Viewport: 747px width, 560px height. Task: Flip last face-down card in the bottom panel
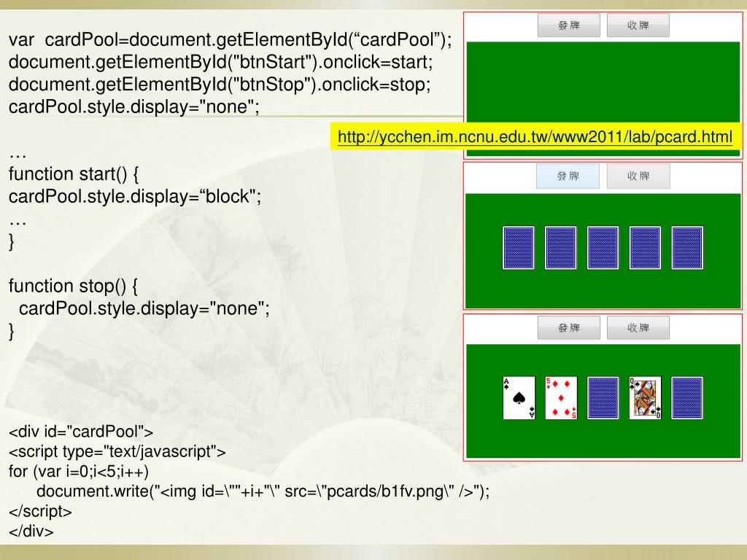tap(687, 398)
